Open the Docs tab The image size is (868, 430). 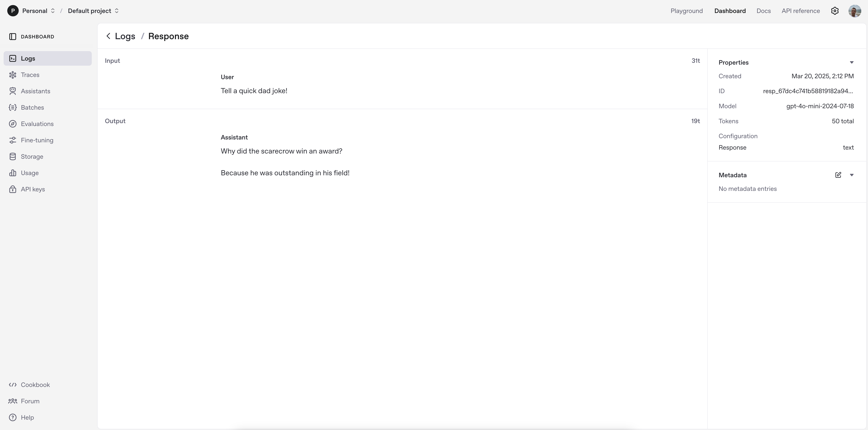(763, 11)
